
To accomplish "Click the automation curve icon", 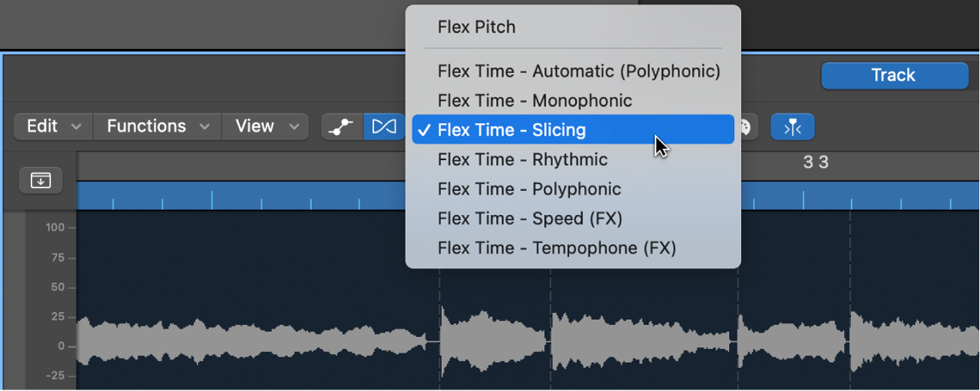I will pyautogui.click(x=342, y=127).
